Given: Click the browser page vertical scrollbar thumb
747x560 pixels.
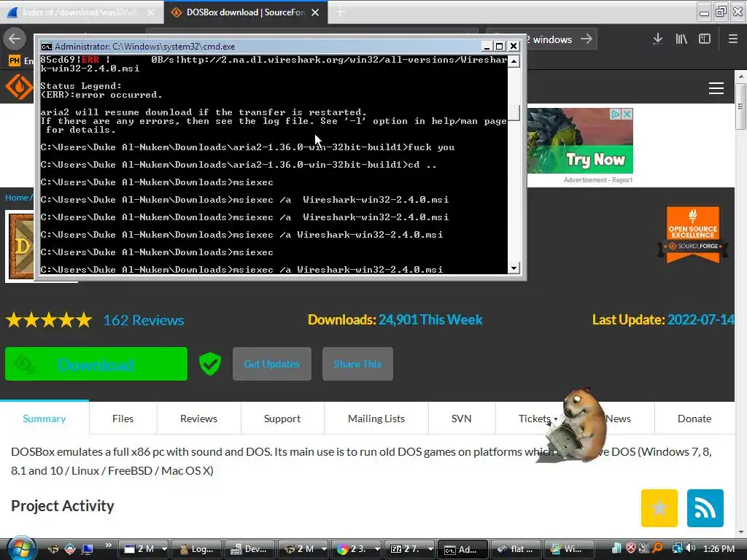Looking at the screenshot, I should 740,106.
